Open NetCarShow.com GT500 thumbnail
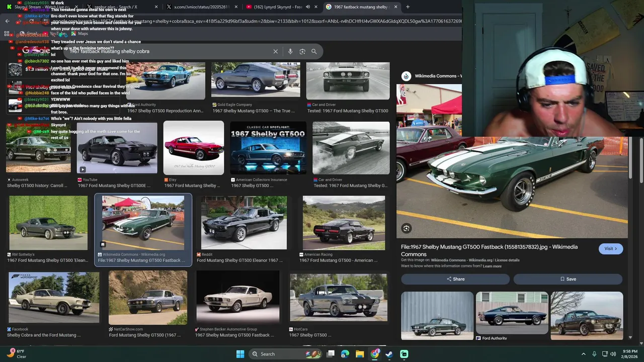Viewport: 644px width, 362px height. tap(148, 297)
